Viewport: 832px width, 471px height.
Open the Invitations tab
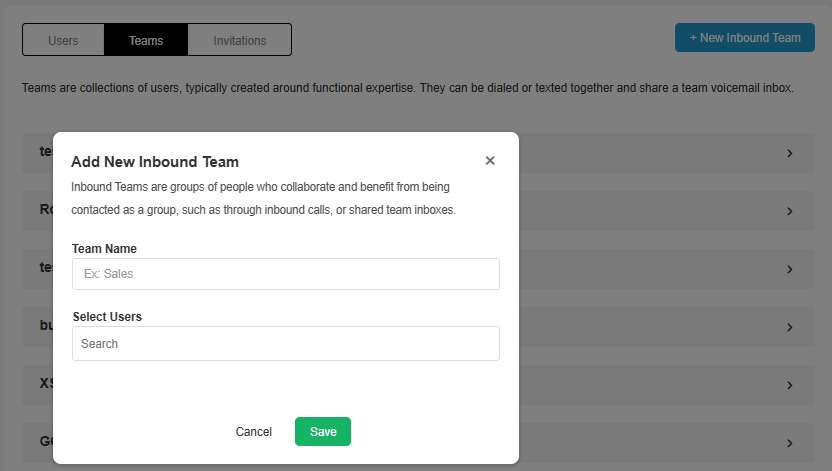coord(240,41)
